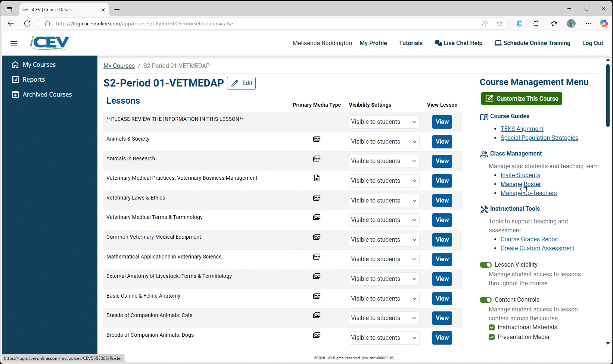
Task: Uncheck the Instructional Materials checkbox
Action: (492, 327)
